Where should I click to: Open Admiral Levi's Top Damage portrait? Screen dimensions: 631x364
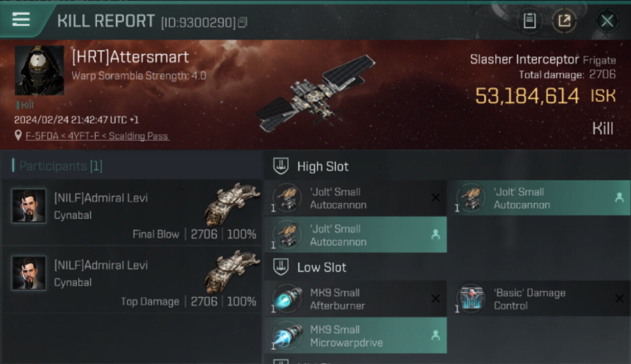coord(29,273)
